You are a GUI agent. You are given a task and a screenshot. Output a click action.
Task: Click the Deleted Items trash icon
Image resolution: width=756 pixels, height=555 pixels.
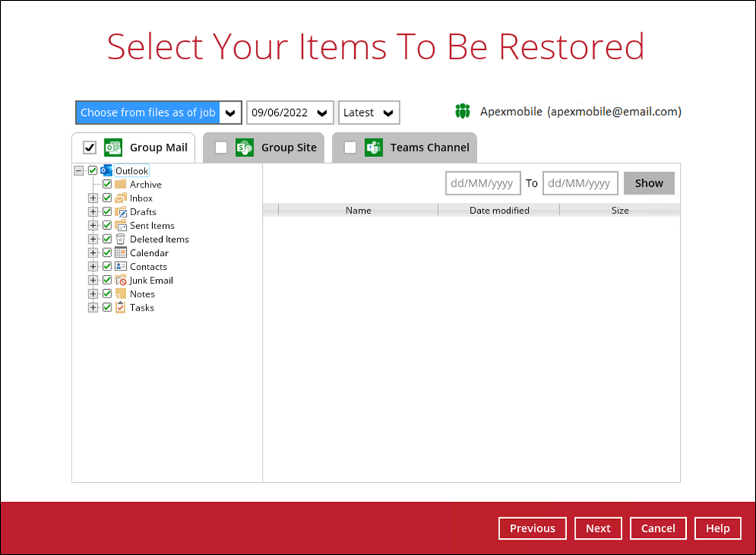(121, 239)
